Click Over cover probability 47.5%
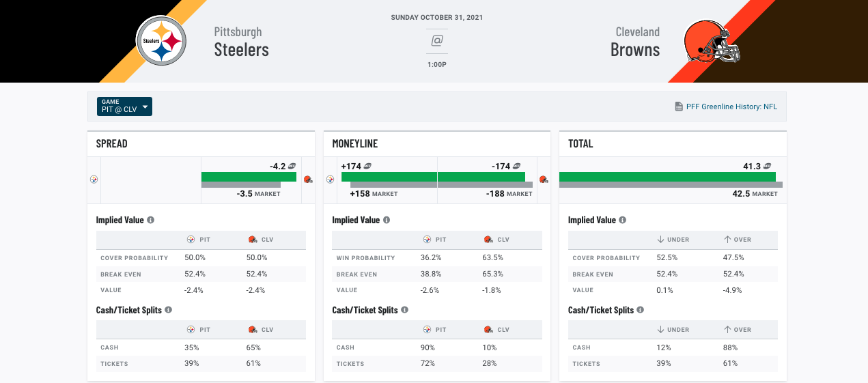Viewport: 868px width, 383px height. [x=734, y=258]
